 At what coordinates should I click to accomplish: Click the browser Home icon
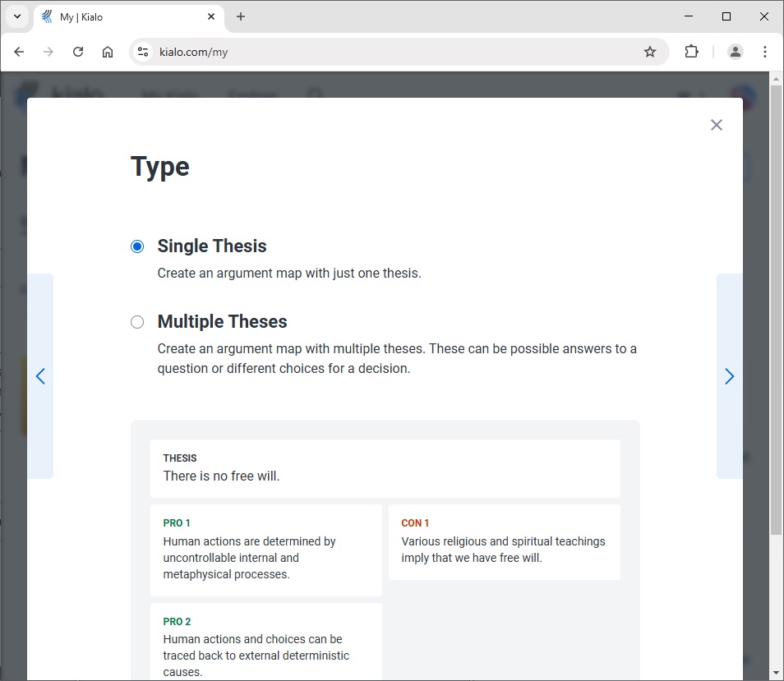[x=108, y=52]
